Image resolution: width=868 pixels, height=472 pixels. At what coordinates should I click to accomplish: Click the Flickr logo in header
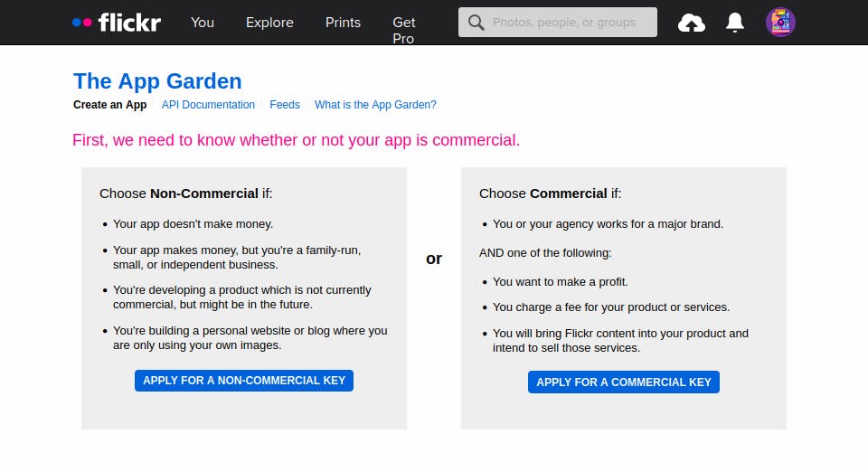click(117, 23)
